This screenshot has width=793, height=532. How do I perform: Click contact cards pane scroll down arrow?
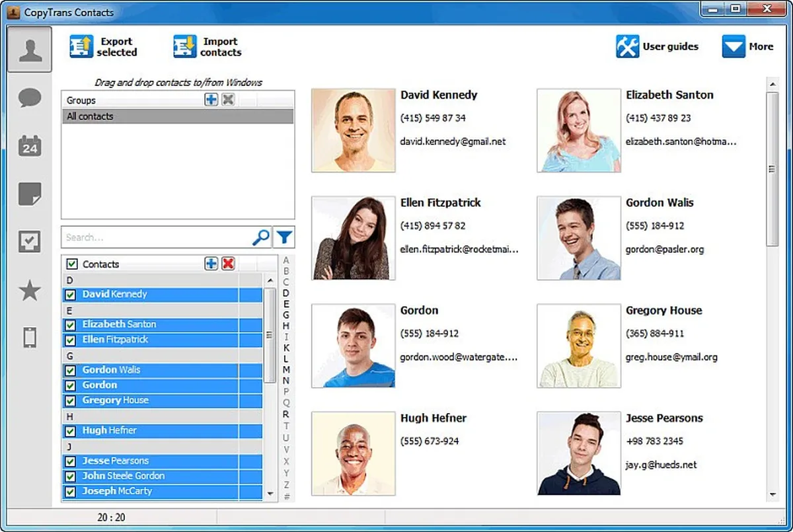[772, 494]
